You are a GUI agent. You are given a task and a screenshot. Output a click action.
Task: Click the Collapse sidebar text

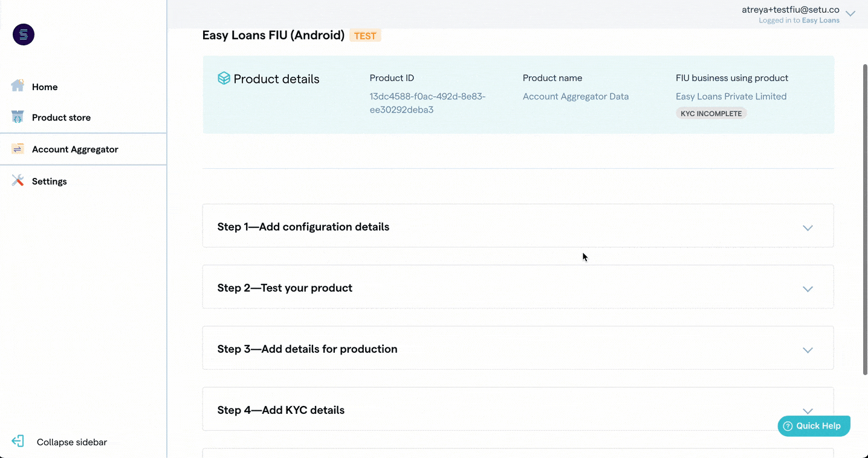click(72, 442)
